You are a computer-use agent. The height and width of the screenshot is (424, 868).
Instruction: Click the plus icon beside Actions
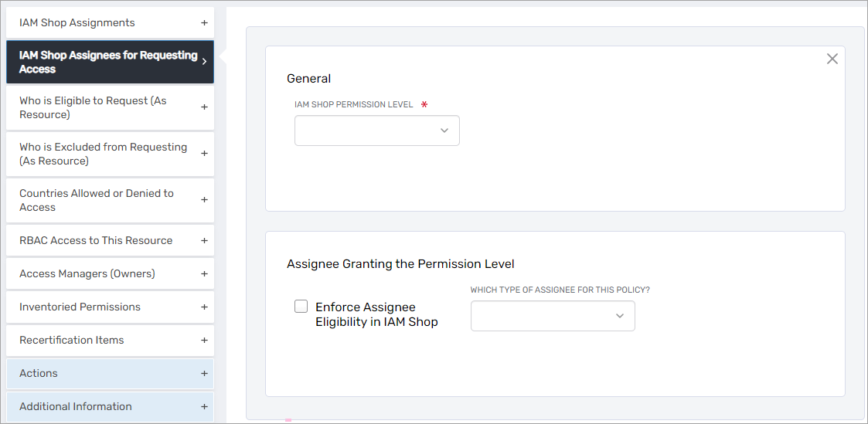[204, 373]
